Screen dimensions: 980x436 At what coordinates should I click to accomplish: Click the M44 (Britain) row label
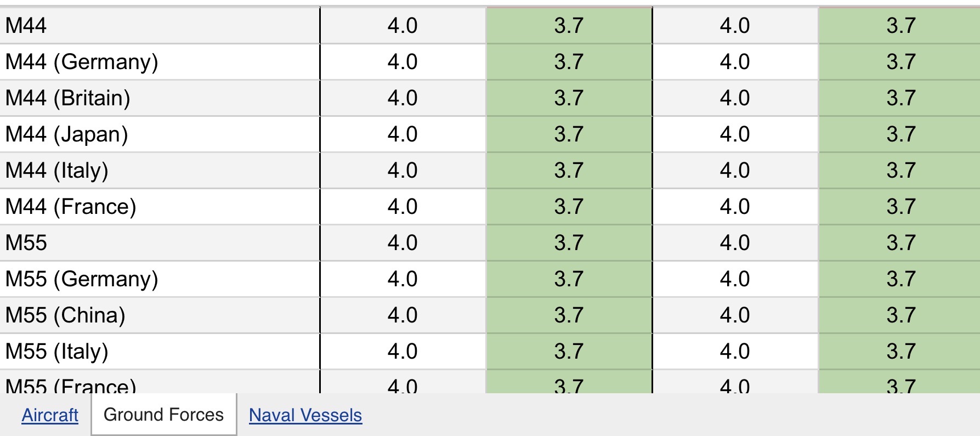tap(160, 98)
